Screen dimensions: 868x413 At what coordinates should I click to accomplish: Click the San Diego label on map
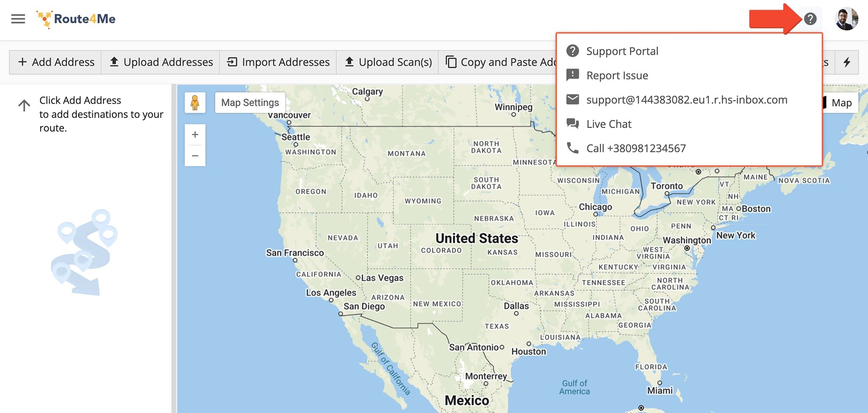364,306
